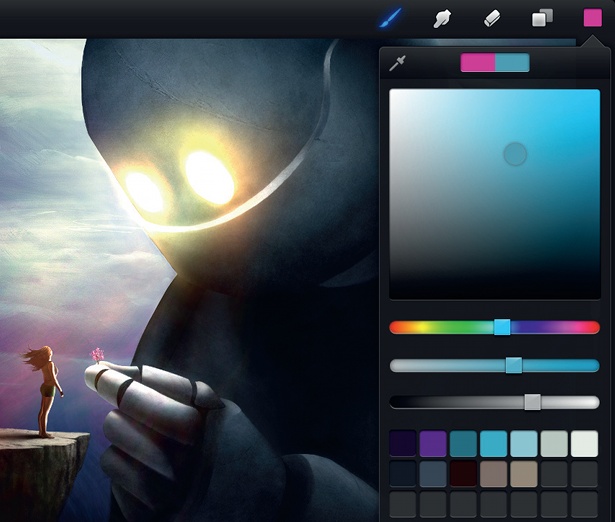Image resolution: width=615 pixels, height=522 pixels.
Task: Pick the blue previous color half
Action: pos(512,63)
